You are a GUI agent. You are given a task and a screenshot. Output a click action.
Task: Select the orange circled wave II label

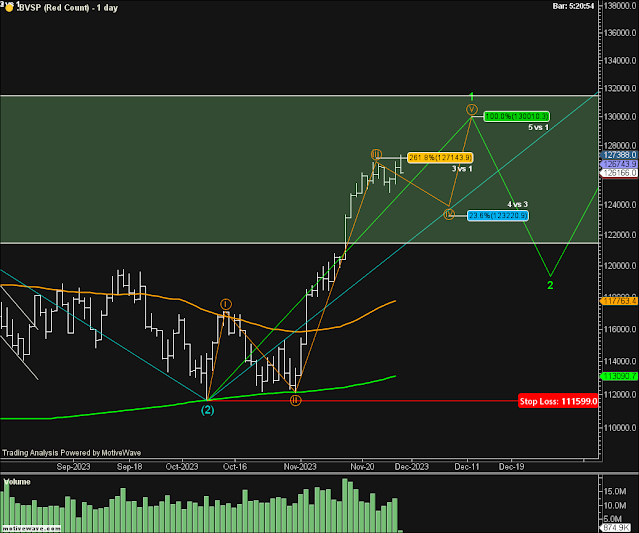coord(295,401)
